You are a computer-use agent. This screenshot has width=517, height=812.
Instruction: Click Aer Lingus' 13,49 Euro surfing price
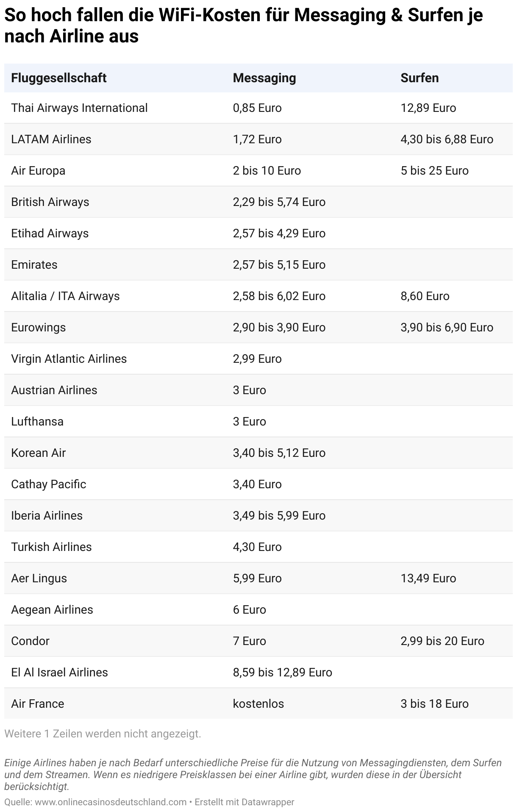(x=428, y=578)
